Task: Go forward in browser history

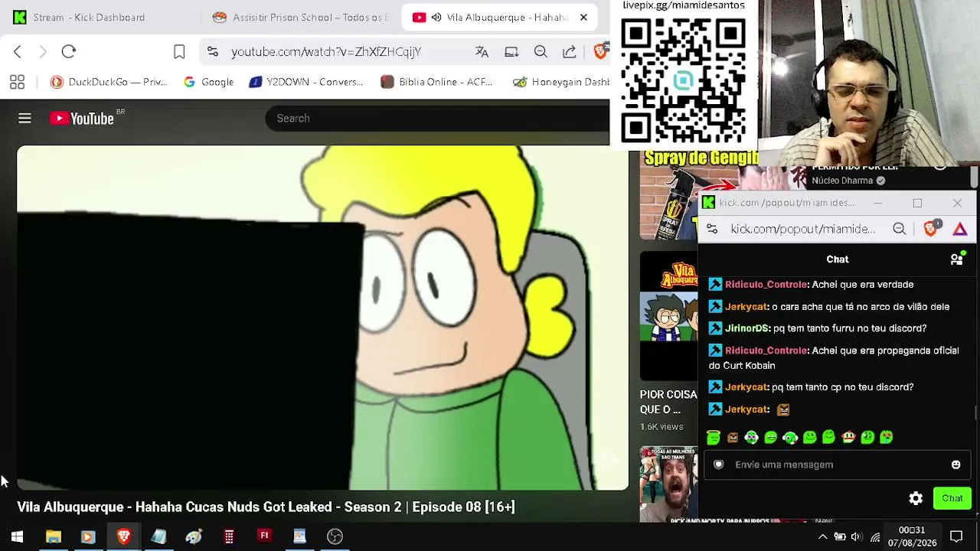Action: point(43,51)
